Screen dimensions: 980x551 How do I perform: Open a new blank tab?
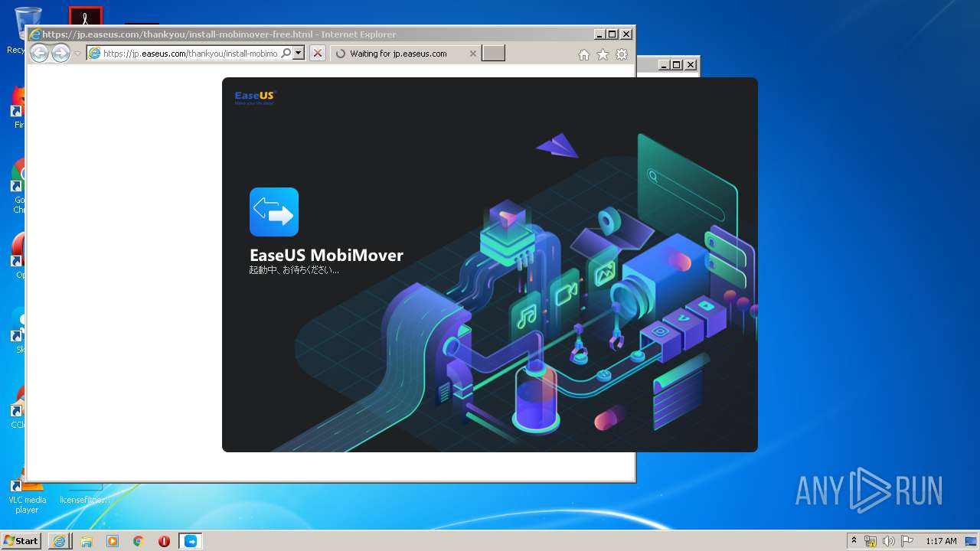[493, 53]
